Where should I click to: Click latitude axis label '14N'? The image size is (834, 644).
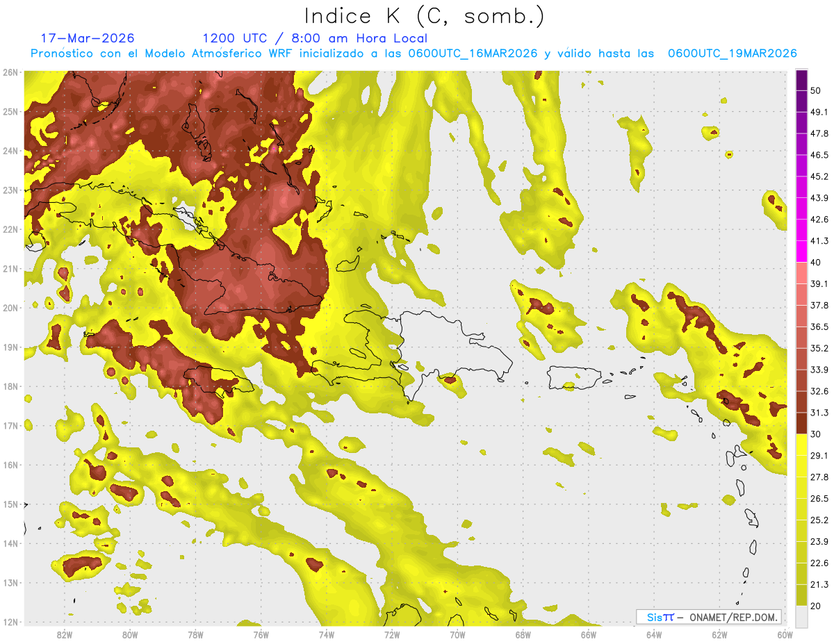click(x=11, y=543)
